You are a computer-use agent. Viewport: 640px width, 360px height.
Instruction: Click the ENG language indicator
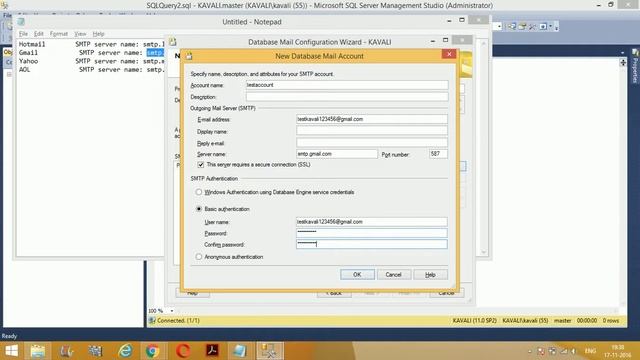[x=590, y=351]
